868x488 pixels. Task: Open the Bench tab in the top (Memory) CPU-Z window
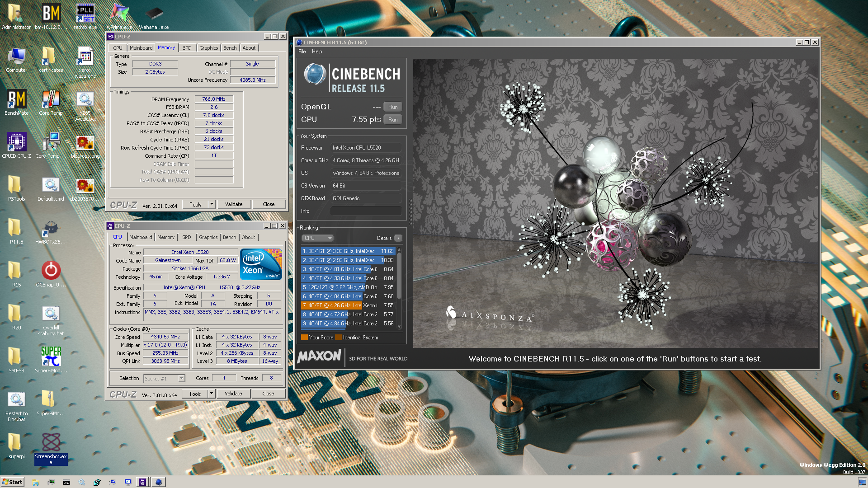tap(230, 48)
